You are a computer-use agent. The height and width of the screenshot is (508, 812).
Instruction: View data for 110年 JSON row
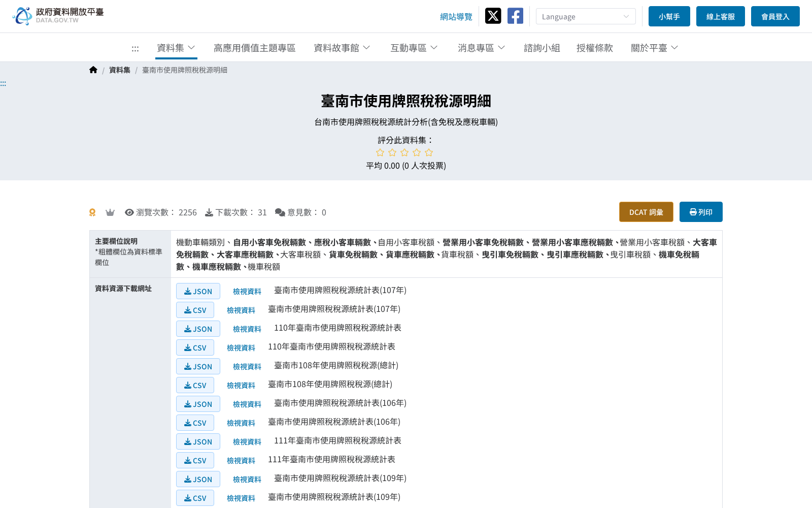[x=247, y=329]
